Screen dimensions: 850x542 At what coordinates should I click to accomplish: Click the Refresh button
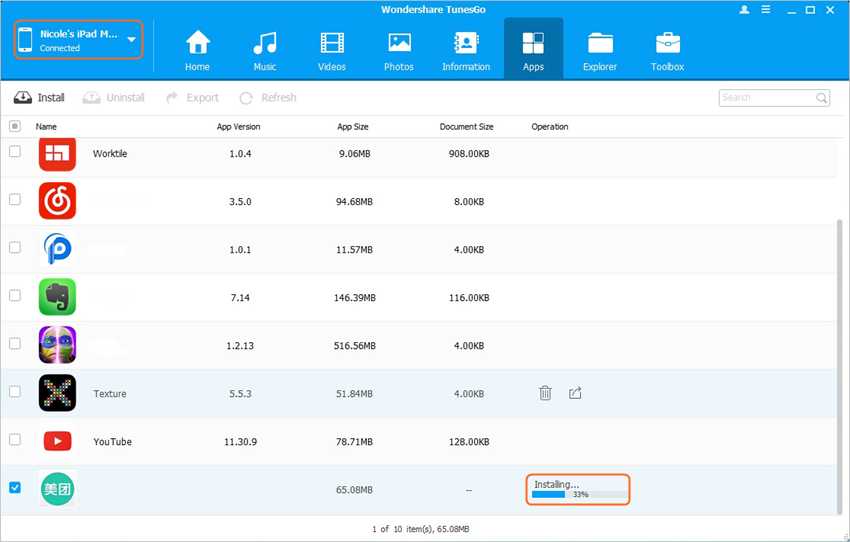[268, 98]
